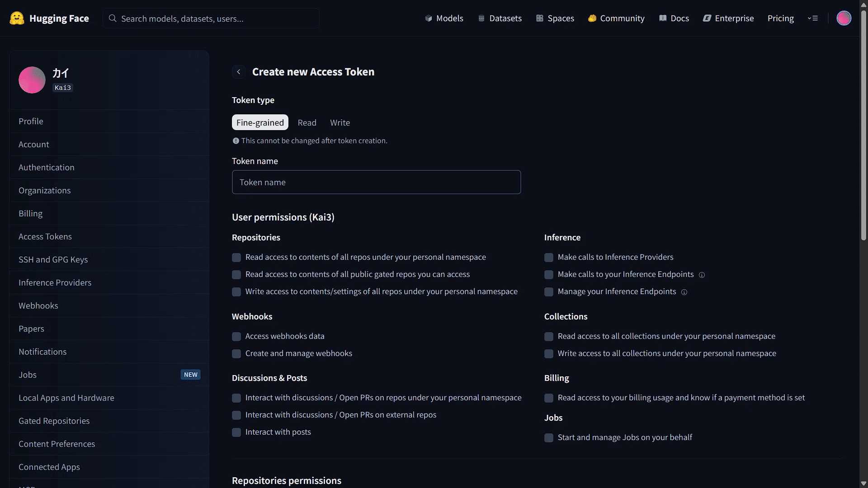Open Notifications settings in sidebar
The width and height of the screenshot is (868, 488).
(x=109, y=352)
